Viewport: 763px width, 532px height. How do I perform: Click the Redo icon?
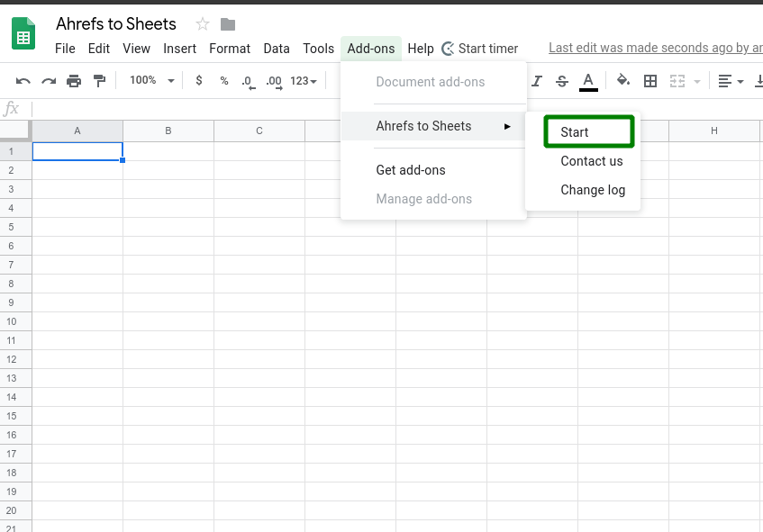pos(48,80)
